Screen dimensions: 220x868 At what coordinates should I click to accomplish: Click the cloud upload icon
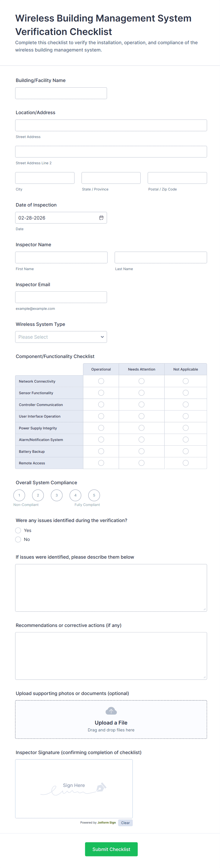click(x=111, y=711)
